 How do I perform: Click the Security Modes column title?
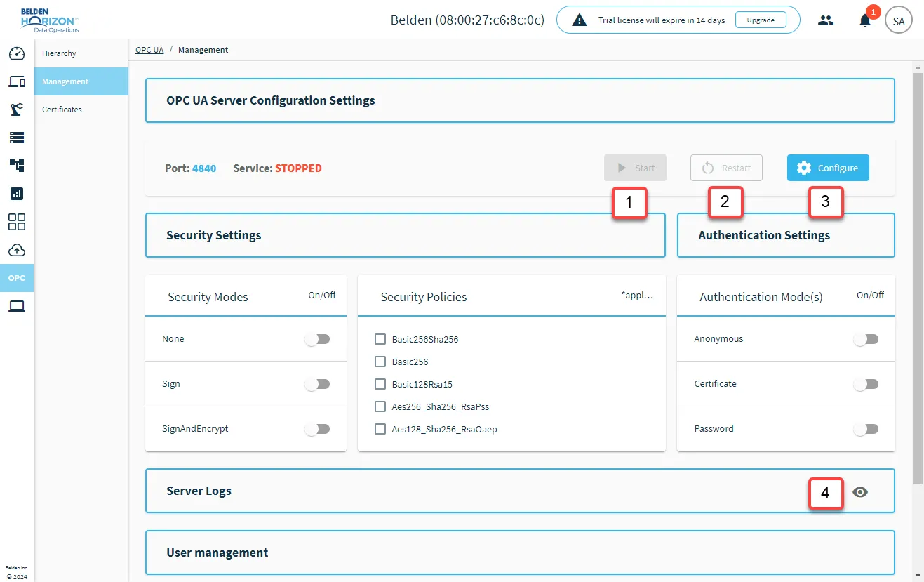pyautogui.click(x=208, y=297)
